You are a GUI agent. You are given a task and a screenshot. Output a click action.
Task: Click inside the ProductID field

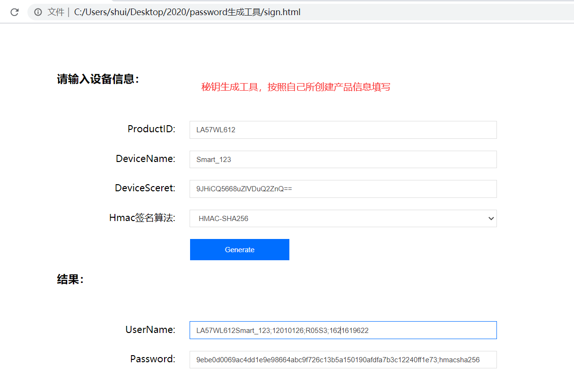[343, 129]
